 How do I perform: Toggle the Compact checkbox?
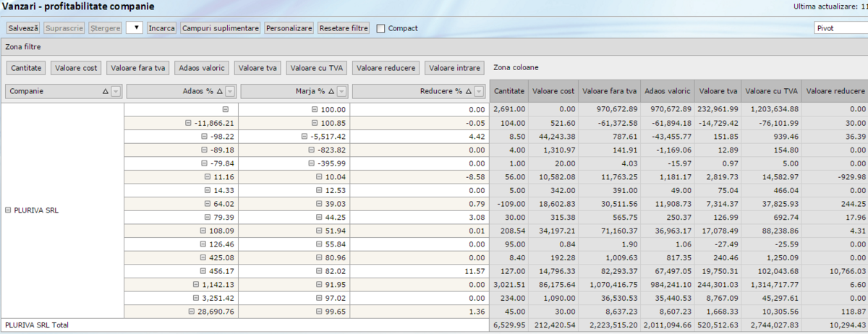pos(380,28)
